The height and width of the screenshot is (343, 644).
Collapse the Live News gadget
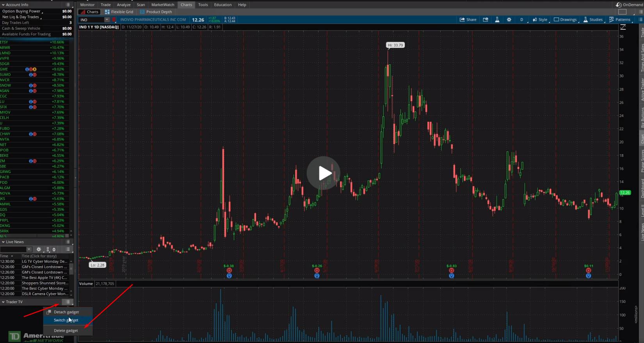(3, 242)
